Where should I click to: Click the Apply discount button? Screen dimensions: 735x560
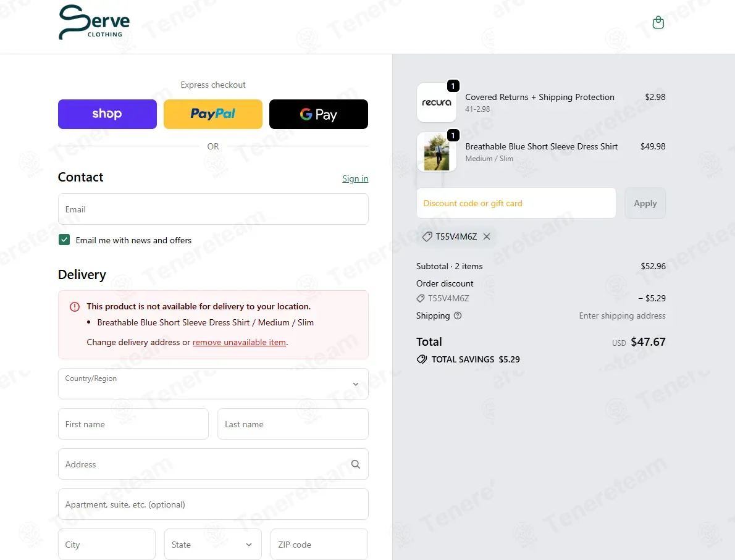point(645,203)
